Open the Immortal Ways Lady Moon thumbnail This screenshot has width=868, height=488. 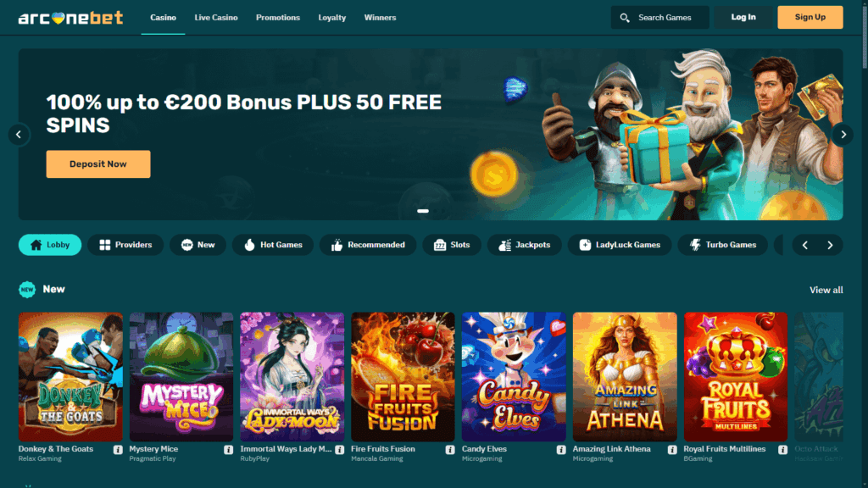click(x=292, y=377)
